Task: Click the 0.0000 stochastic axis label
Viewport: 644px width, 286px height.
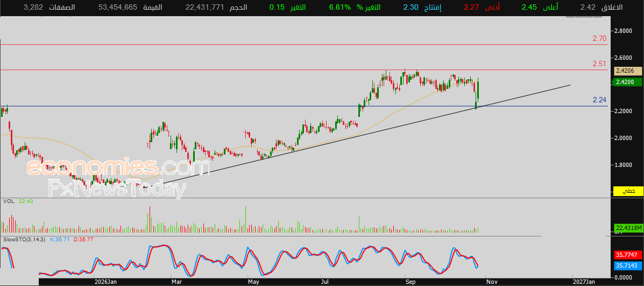Action: 623,277
